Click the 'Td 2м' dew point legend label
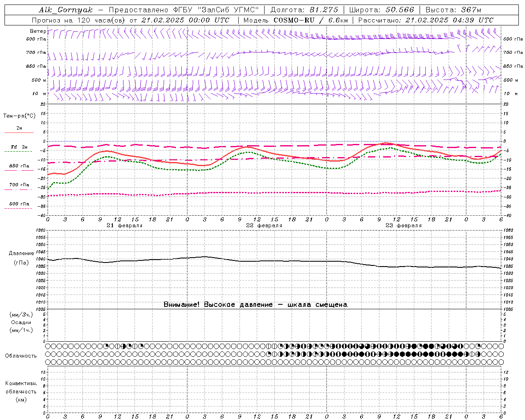This screenshot has width=525, height=420. 19,147
